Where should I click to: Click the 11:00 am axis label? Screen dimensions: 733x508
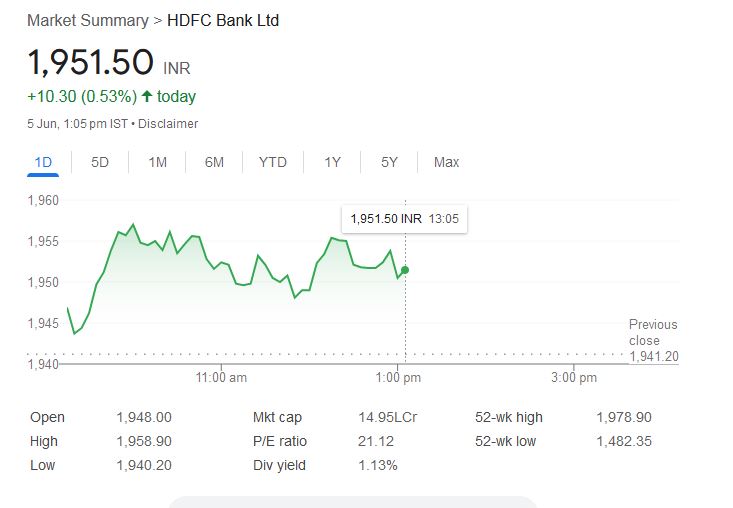[x=221, y=378]
